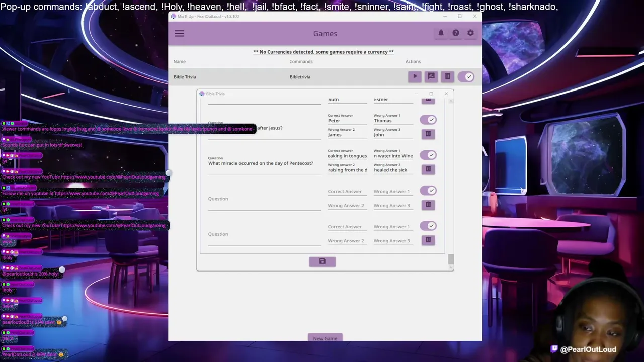Image resolution: width=644 pixels, height=362 pixels.
Task: Toggle the Bible Trivia game enabled switch
Action: point(466,77)
